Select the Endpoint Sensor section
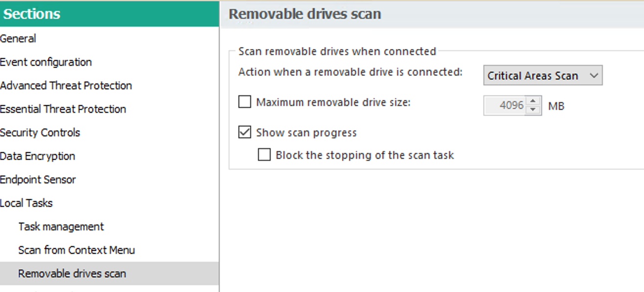The width and height of the screenshot is (644, 292). [38, 180]
